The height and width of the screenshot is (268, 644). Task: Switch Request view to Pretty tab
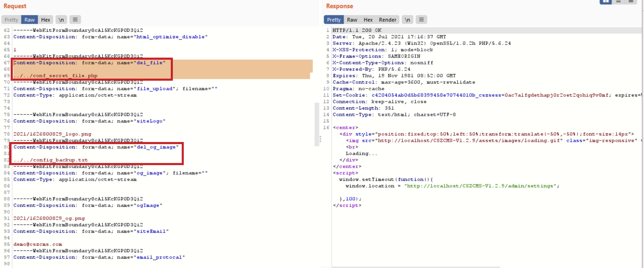[x=11, y=20]
